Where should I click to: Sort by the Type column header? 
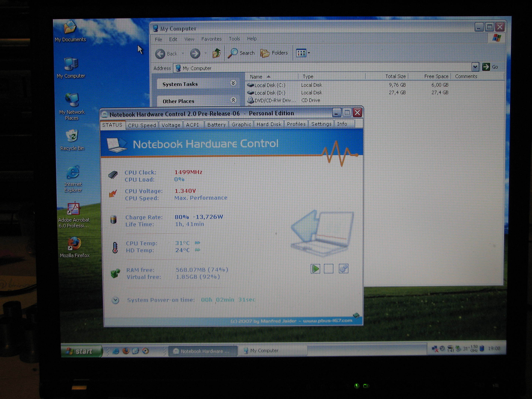[332, 76]
